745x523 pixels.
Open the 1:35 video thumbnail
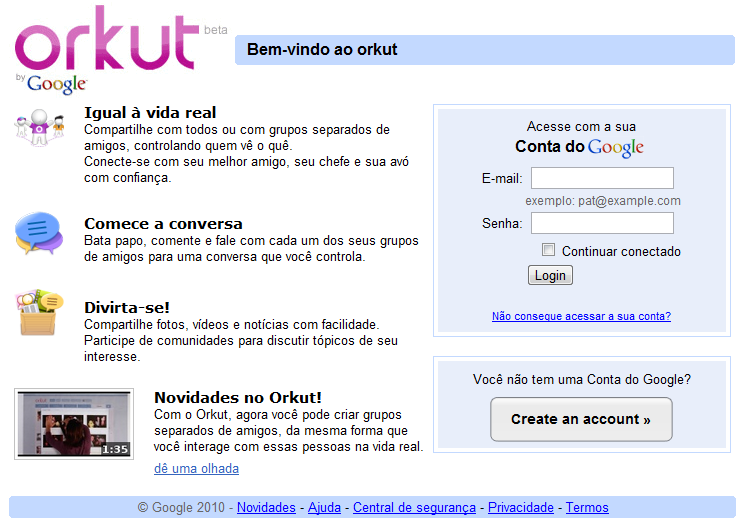(74, 424)
